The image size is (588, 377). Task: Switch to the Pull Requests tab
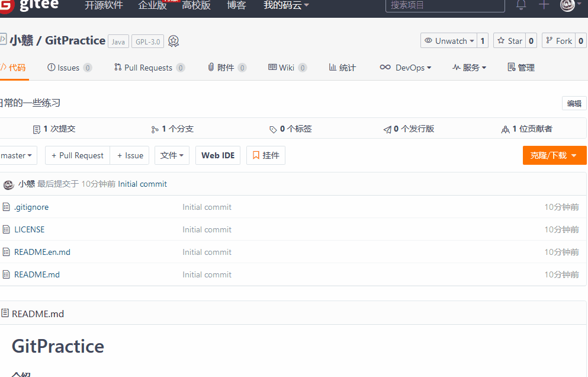click(149, 68)
